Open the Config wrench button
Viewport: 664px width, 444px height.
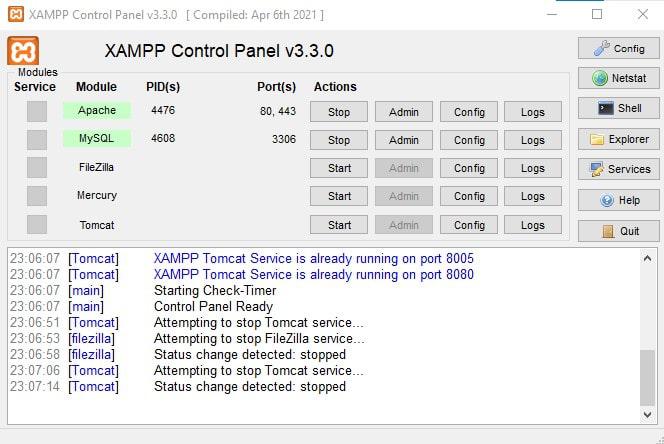618,48
